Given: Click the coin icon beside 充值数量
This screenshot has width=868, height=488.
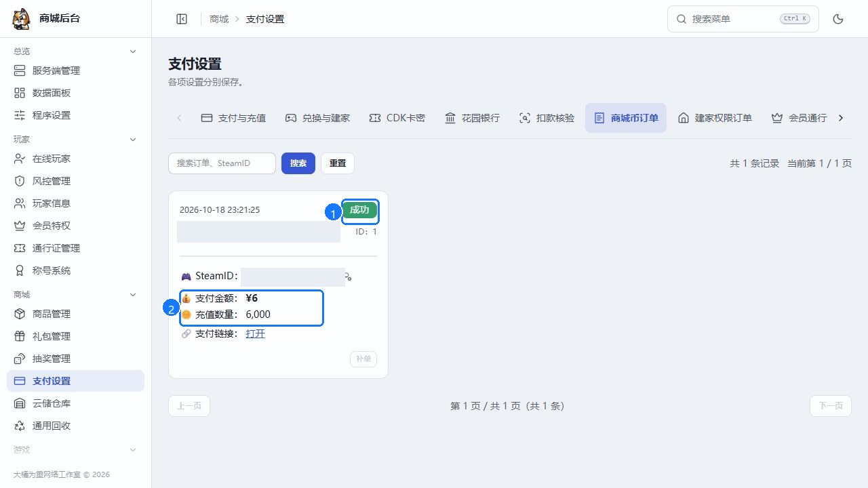Looking at the screenshot, I should tap(186, 314).
